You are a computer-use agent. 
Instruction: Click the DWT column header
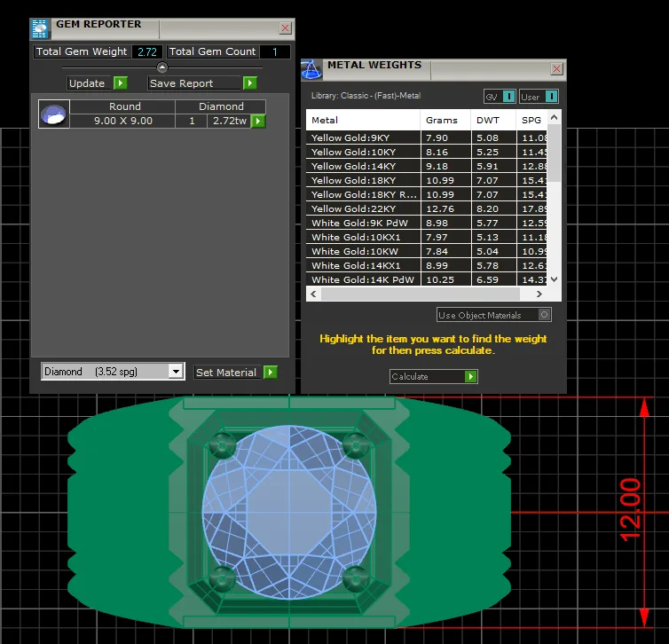(x=493, y=121)
